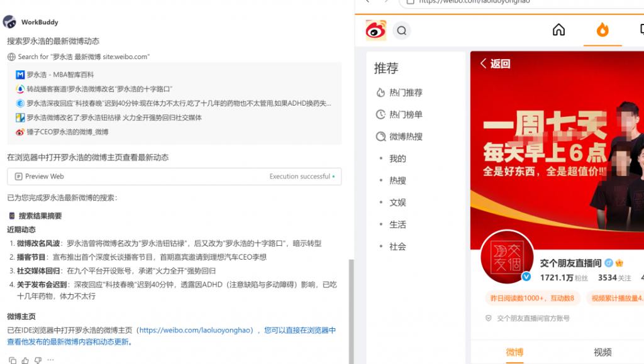This screenshot has width=644, height=364.
Task: Expand the Preview Web execution block
Action: [174, 177]
